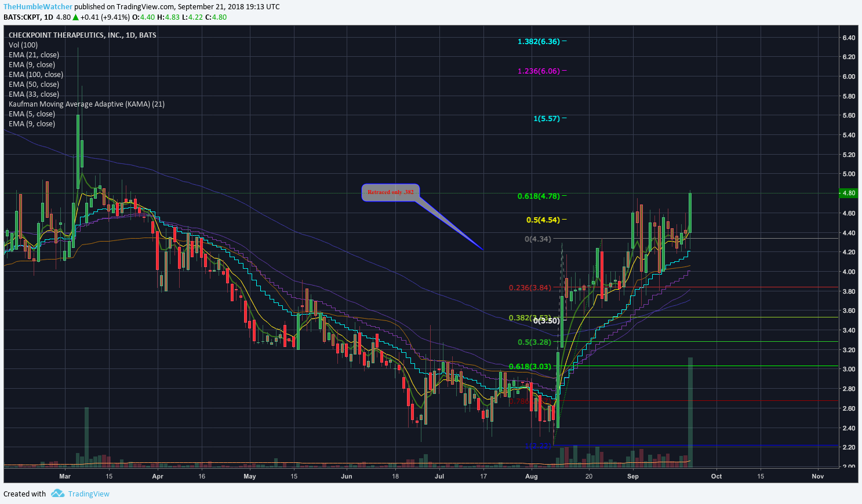Click the Jun date axis label
The width and height of the screenshot is (862, 504).
(x=347, y=477)
